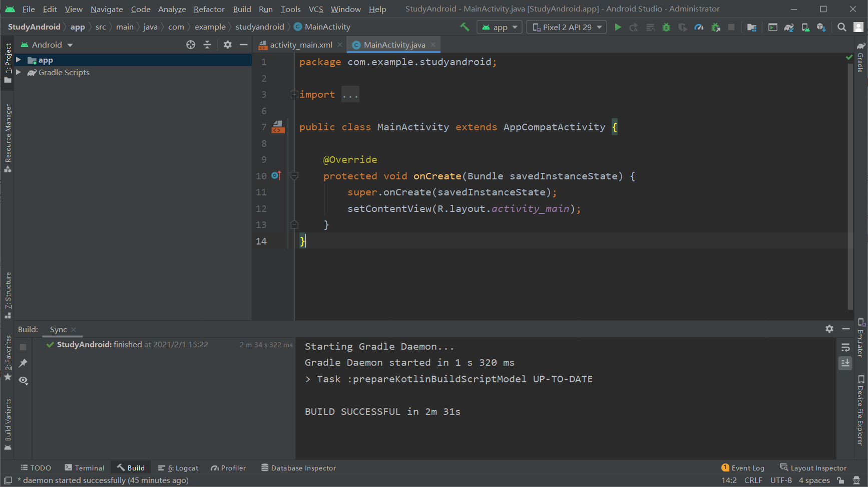Collapse the onCreate method fold marker
The width and height of the screenshot is (868, 487).
pyautogui.click(x=294, y=176)
